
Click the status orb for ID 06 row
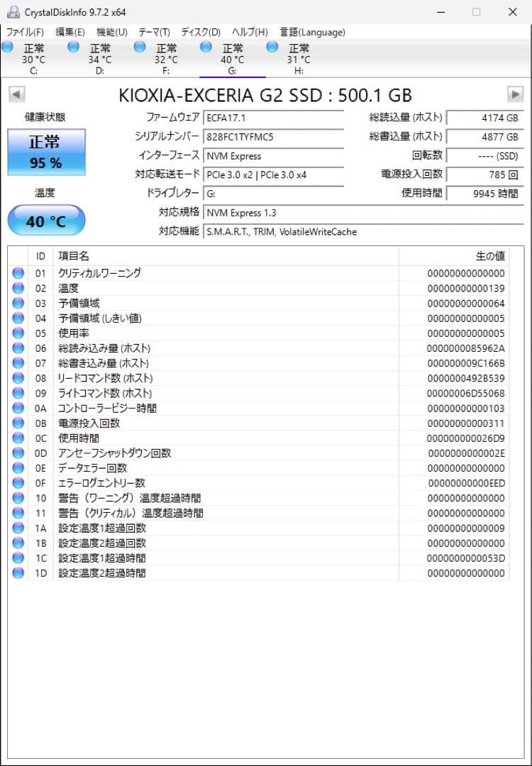click(x=18, y=348)
